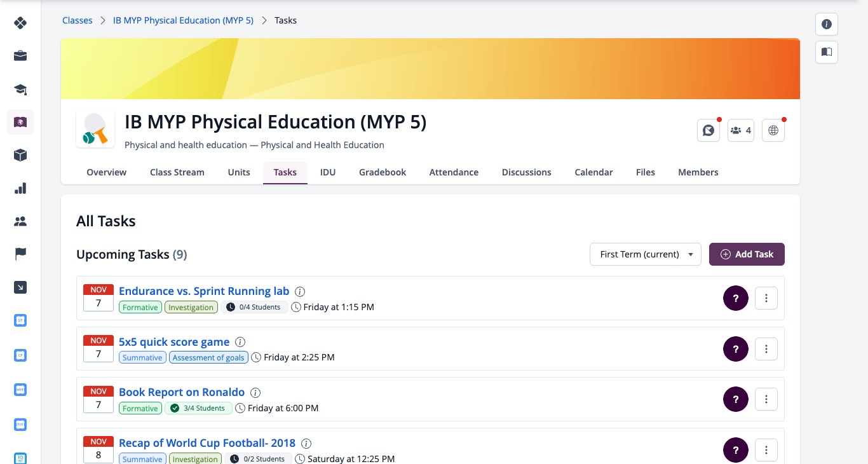
Task: Click info icon next to Book Report on Ronaldo
Action: pos(255,393)
